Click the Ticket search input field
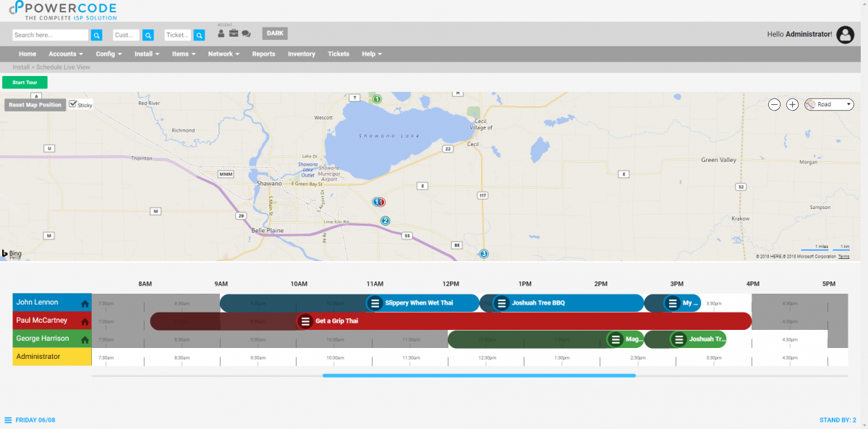Screen dimensions: 868x429 pyautogui.click(x=177, y=35)
